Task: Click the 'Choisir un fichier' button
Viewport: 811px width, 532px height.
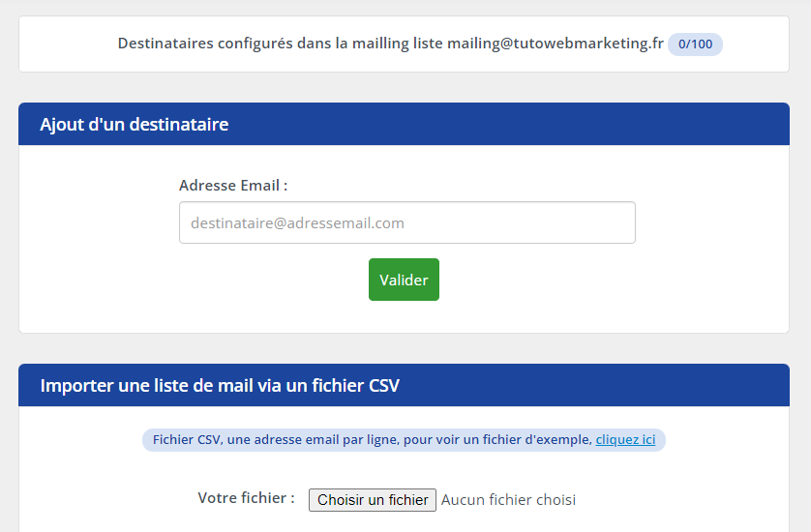Action: pos(373,500)
